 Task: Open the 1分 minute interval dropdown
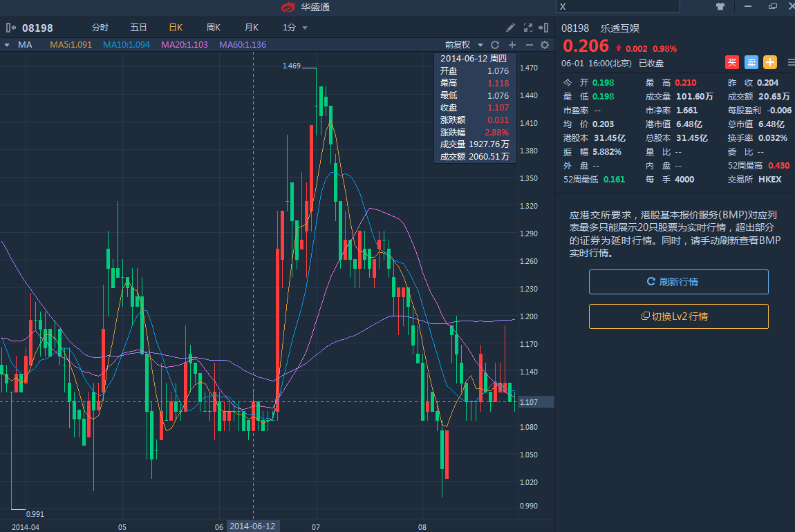[295, 28]
